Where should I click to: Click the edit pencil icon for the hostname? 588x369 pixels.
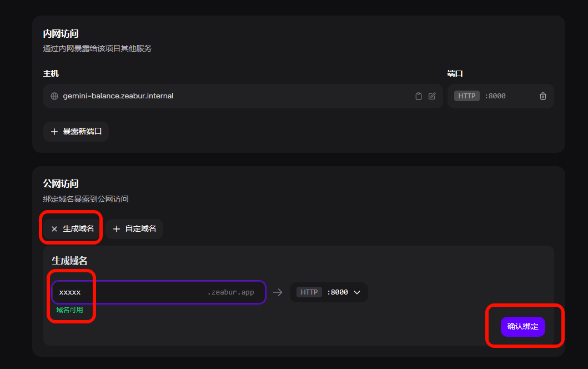pos(432,96)
